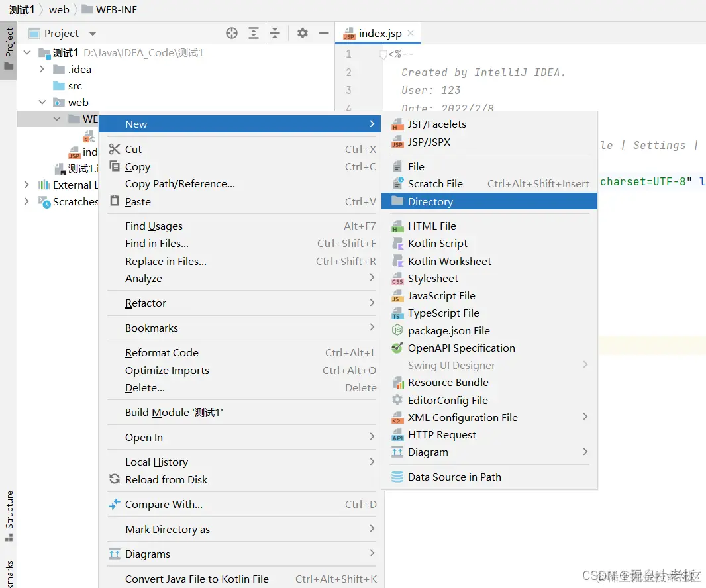Click the Resource Bundle icon
This screenshot has height=588, width=706.
(398, 383)
